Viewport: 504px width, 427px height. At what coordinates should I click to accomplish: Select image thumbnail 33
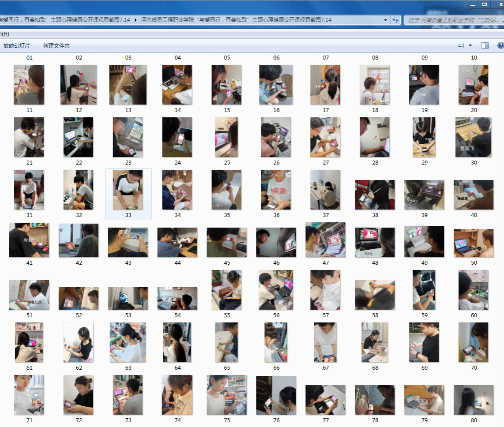tap(128, 190)
